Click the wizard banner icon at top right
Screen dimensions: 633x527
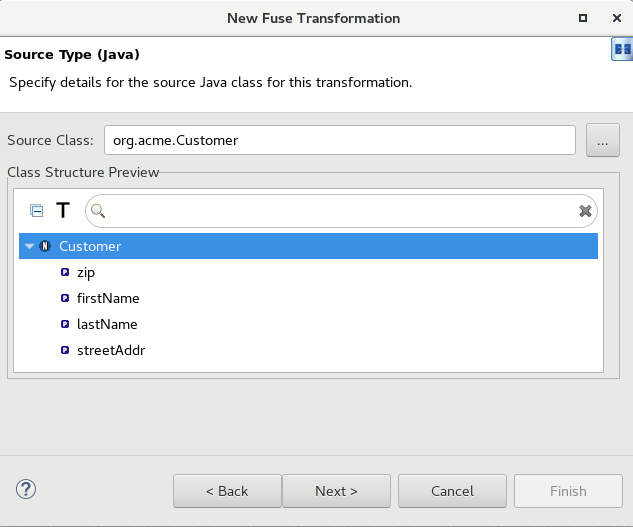coord(620,50)
